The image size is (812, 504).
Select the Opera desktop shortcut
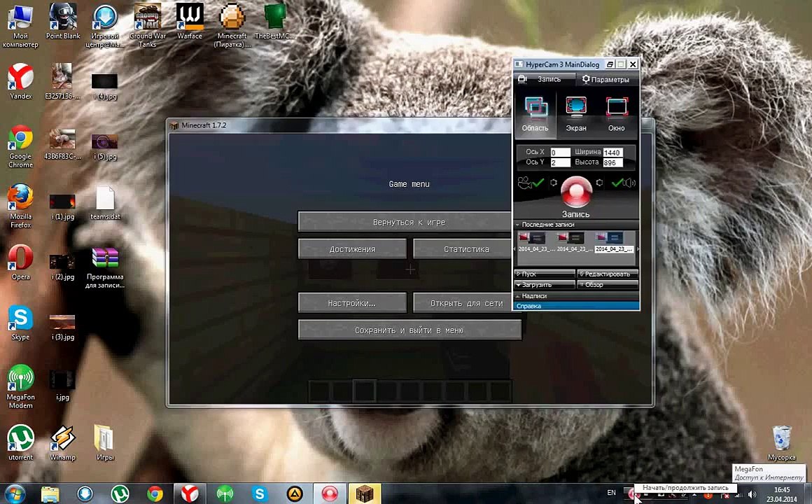click(21, 262)
